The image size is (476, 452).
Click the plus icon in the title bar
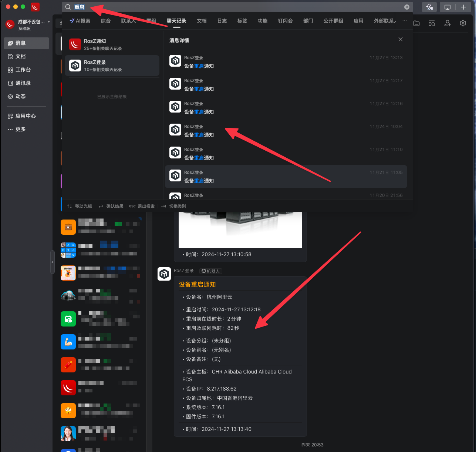[x=463, y=7]
